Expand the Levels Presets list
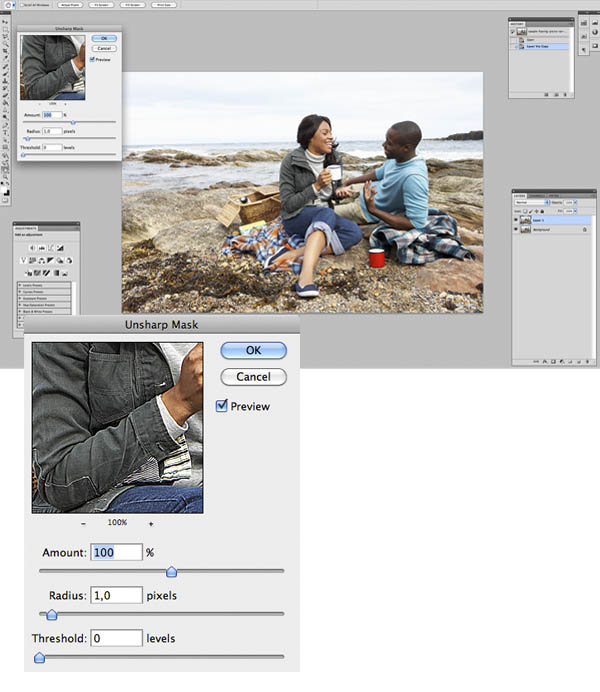This screenshot has width=600, height=692. 19,285
